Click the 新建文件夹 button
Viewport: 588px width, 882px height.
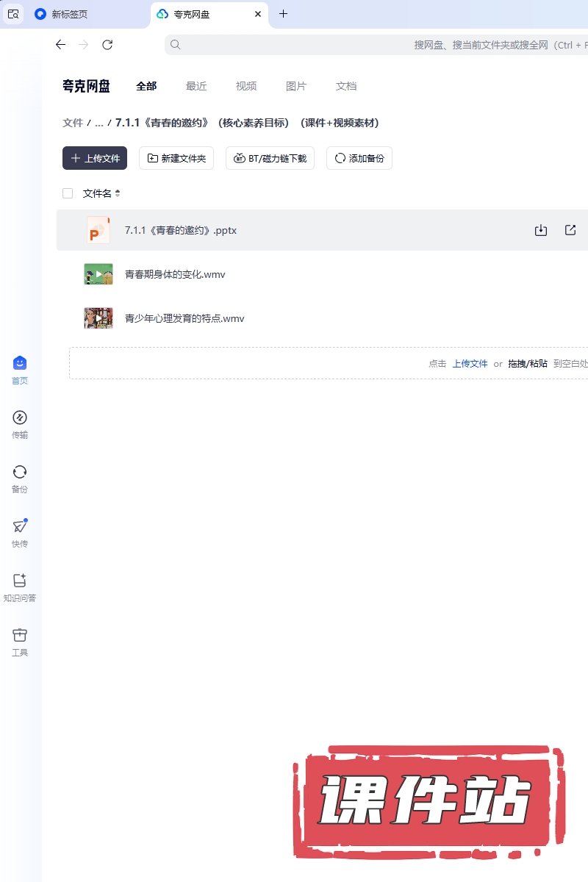176,158
